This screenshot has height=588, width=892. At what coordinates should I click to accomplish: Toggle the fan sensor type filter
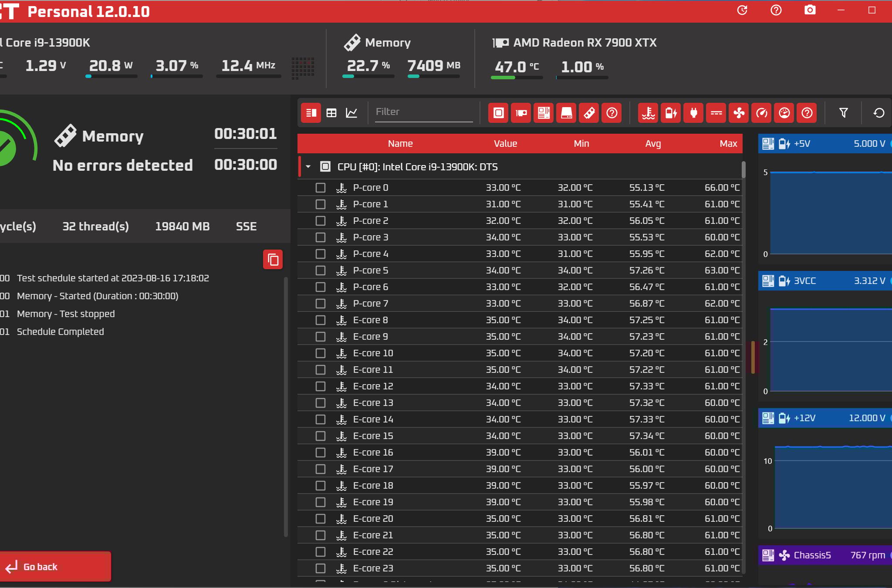point(739,113)
